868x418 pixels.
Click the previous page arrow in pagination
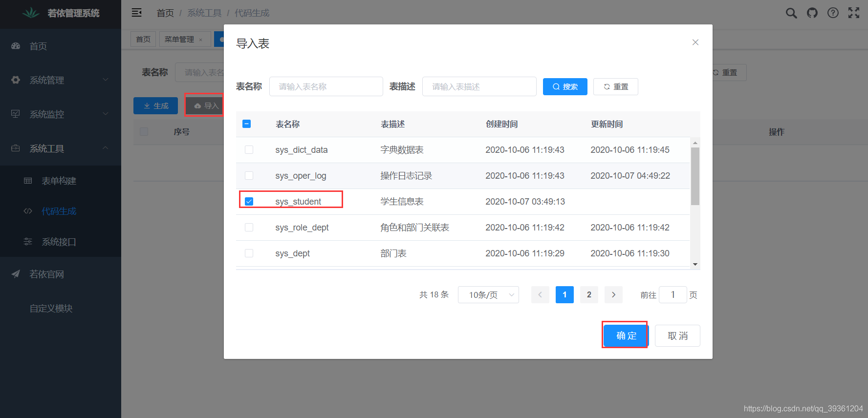pyautogui.click(x=540, y=294)
